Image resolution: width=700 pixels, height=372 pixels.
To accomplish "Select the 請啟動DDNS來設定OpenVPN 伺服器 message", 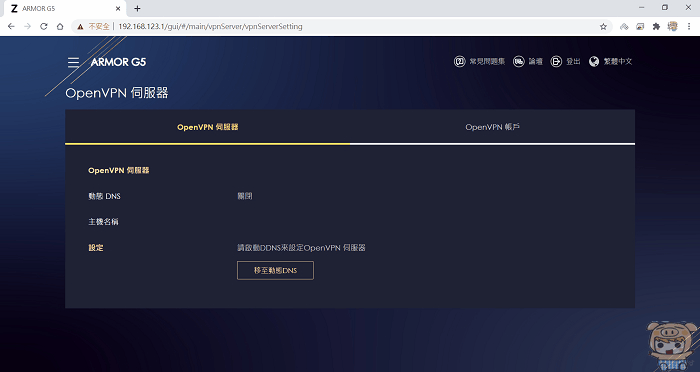I will [301, 247].
